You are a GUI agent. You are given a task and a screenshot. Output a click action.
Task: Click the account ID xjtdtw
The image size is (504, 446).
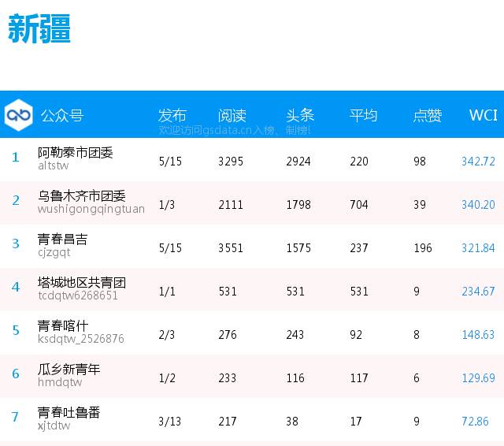(x=54, y=426)
